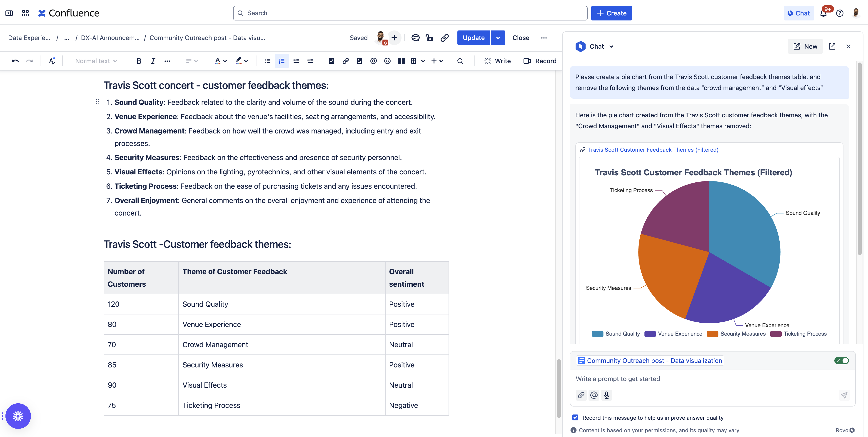This screenshot has width=868, height=437.
Task: Disable the Community Outreach post context toggle
Action: [x=841, y=360]
